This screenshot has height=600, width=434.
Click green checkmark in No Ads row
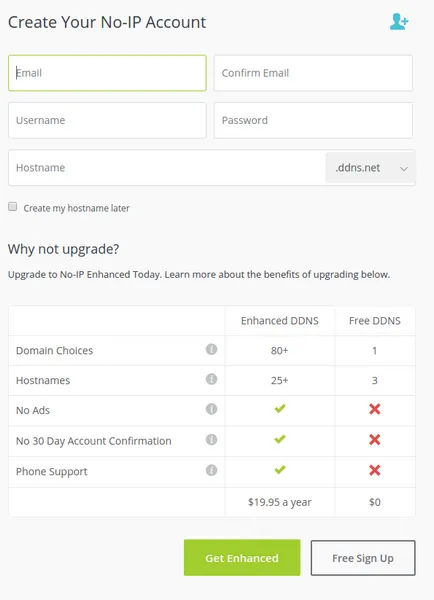[x=280, y=409]
